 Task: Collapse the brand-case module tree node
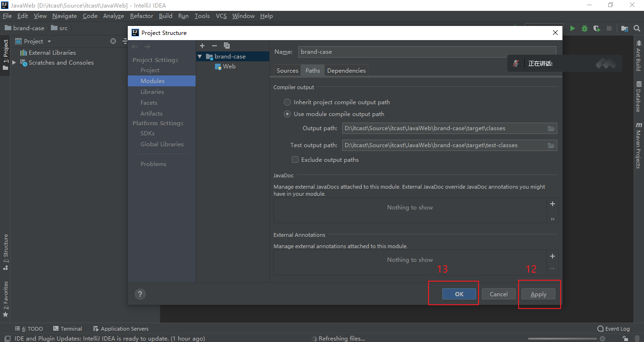[x=200, y=57]
